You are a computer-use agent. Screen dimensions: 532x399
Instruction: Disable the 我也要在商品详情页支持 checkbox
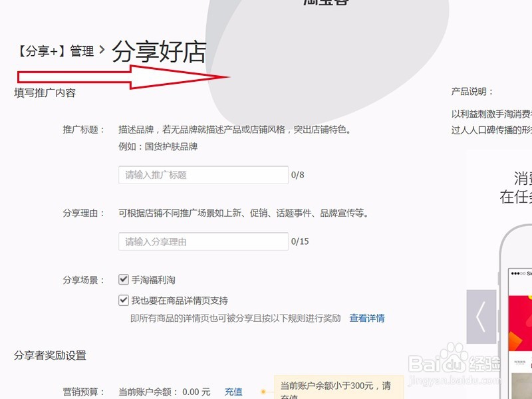pos(123,301)
